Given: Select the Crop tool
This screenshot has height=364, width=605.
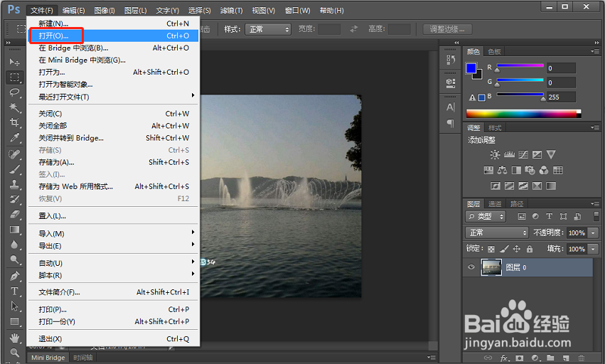Looking at the screenshot, I should point(15,123).
